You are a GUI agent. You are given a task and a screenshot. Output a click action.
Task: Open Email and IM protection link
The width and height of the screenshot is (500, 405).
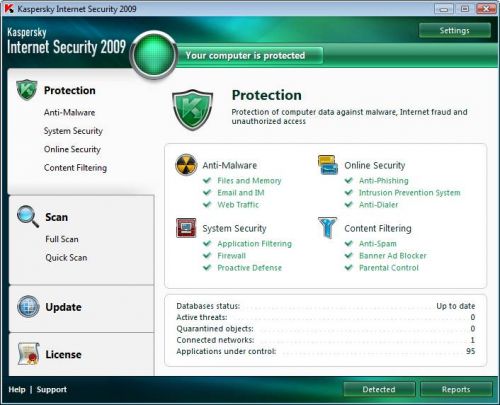(x=241, y=193)
